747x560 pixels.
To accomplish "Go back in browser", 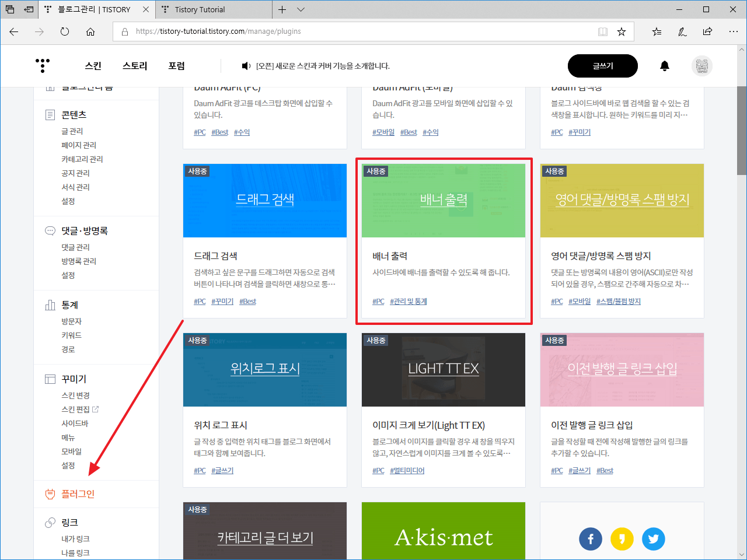I will 14,32.
